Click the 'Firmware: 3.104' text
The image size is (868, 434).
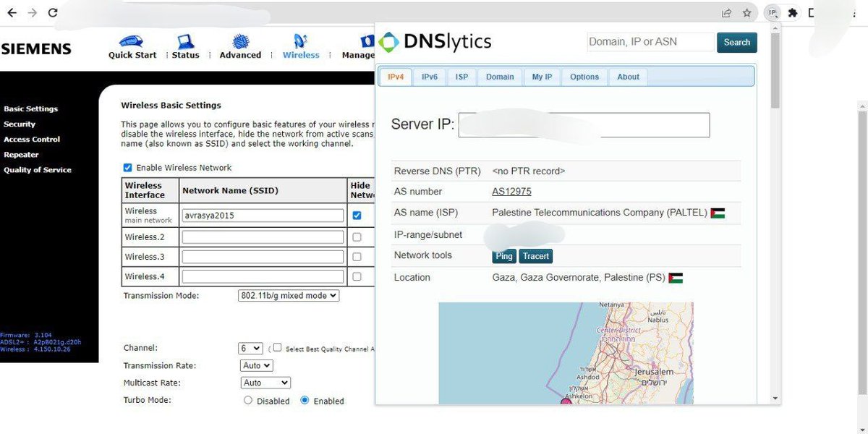pyautogui.click(x=26, y=336)
